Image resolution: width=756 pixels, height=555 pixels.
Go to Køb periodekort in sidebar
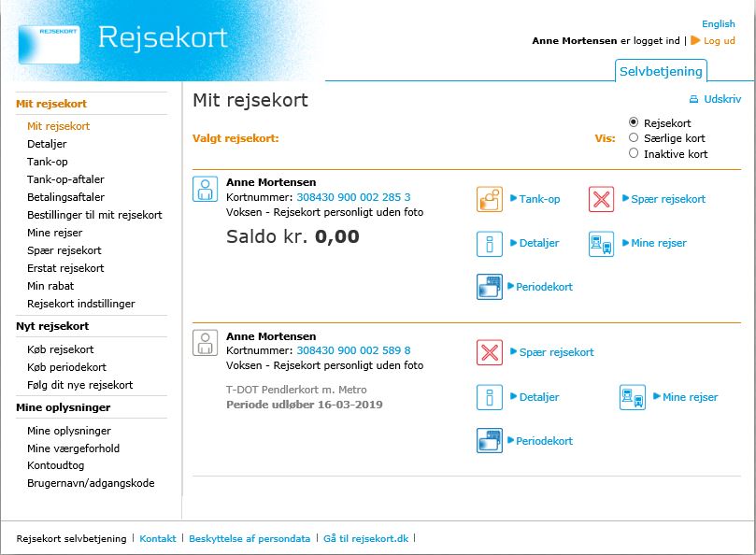(x=66, y=367)
